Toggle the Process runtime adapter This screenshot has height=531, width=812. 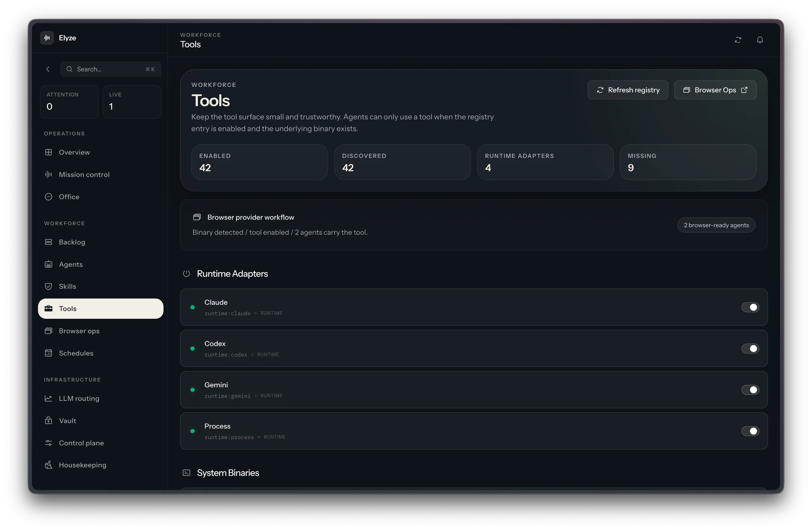(x=750, y=431)
